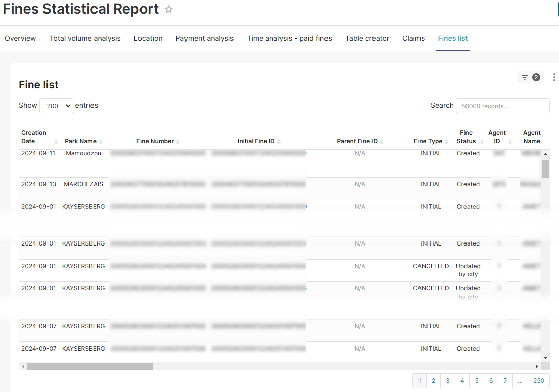Select the MARCHEZAIS park name cell
This screenshot has width=559, height=392.
(x=83, y=184)
